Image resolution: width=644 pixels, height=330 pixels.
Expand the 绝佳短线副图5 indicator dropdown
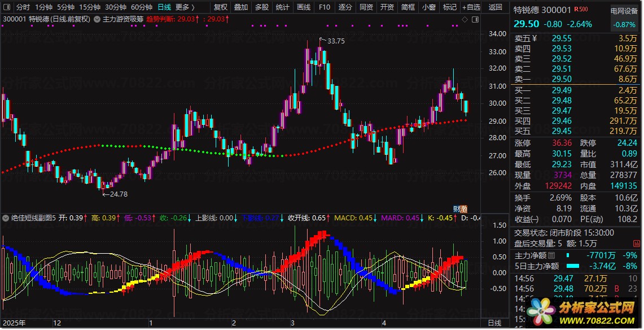pyautogui.click(x=6, y=218)
